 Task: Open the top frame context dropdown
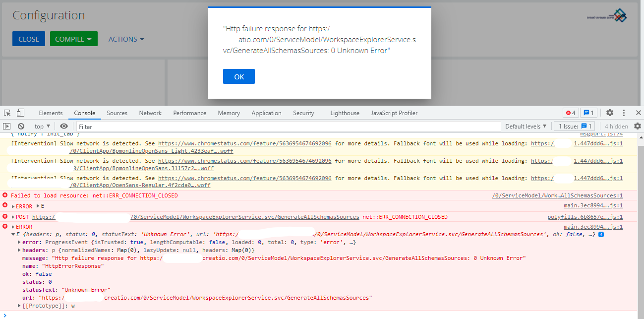(x=41, y=126)
